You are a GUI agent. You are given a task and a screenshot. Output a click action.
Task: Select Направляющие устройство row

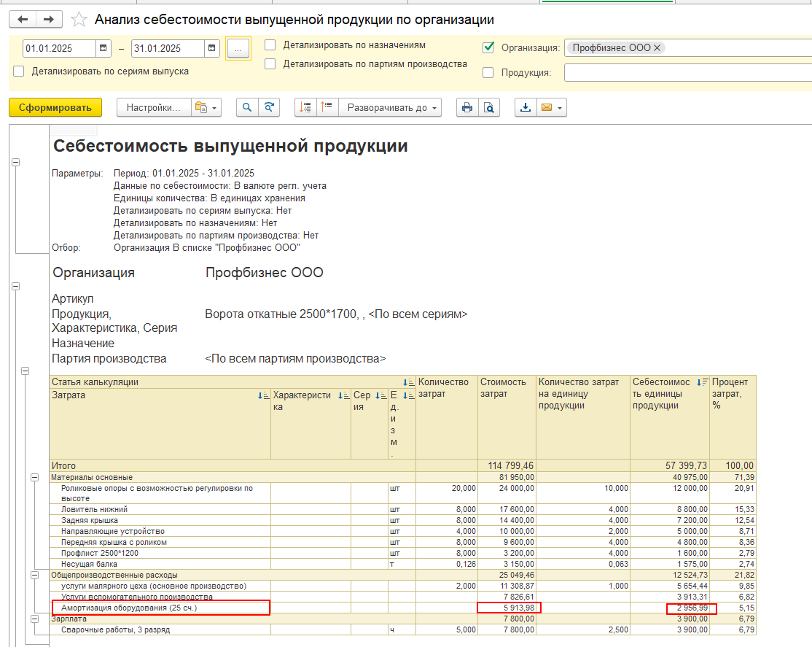tap(403, 532)
